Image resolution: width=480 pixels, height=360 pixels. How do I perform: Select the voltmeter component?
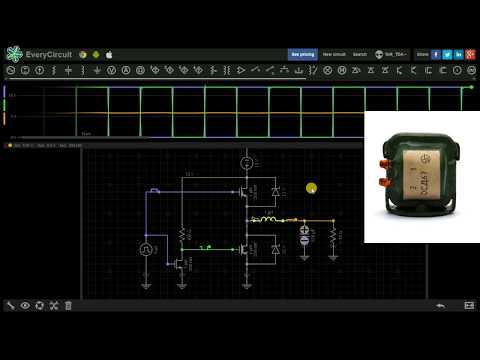(x=111, y=70)
